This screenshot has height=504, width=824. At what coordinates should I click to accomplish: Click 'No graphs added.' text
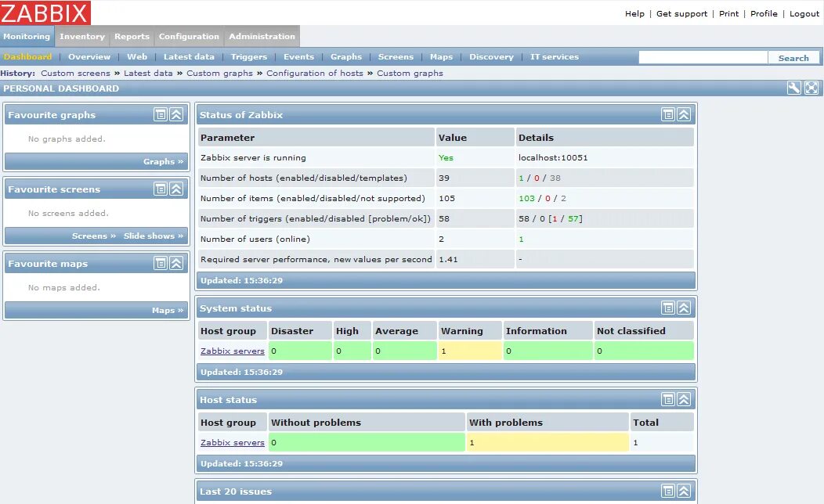[x=67, y=139]
